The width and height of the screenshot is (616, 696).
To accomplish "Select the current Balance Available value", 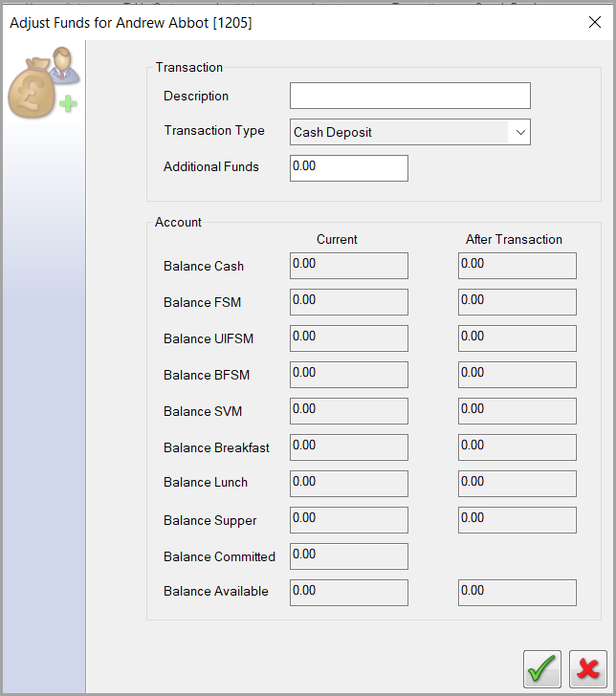I will 348,593.
